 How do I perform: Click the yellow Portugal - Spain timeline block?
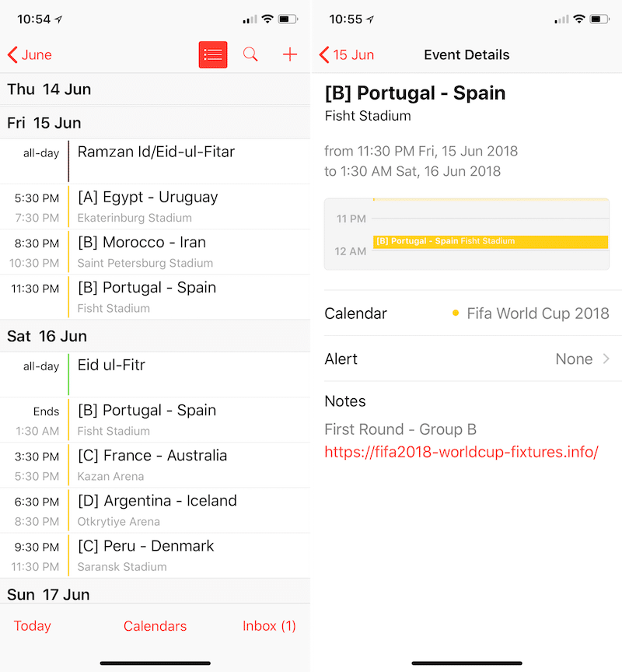pyautogui.click(x=490, y=242)
